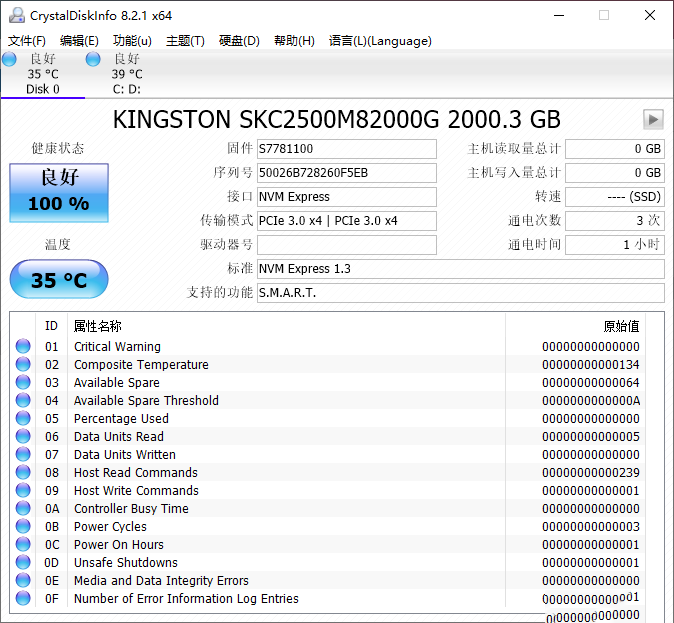The image size is (674, 623).
Task: Click the status icon for Number of Error Information Log Entries
Action: 23,598
